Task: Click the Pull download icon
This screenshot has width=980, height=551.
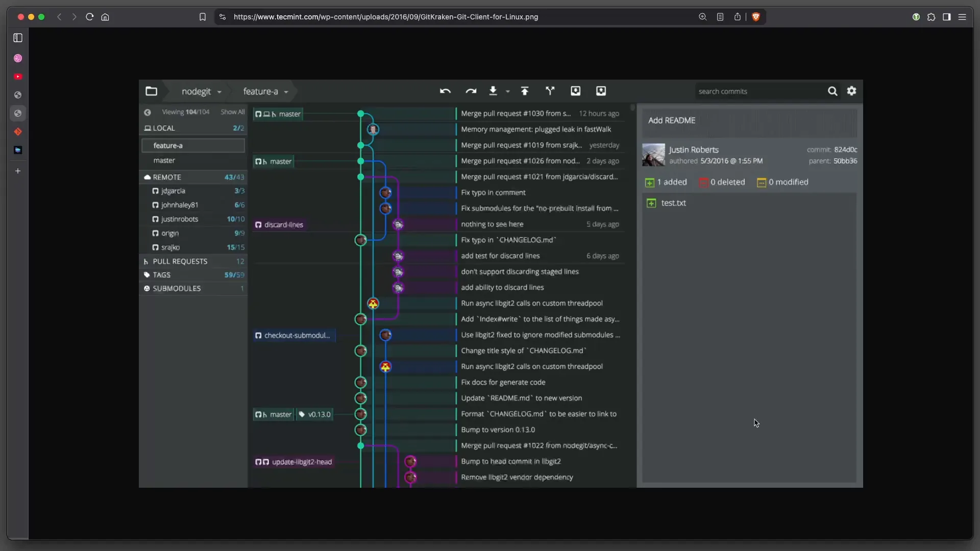Action: pyautogui.click(x=493, y=91)
